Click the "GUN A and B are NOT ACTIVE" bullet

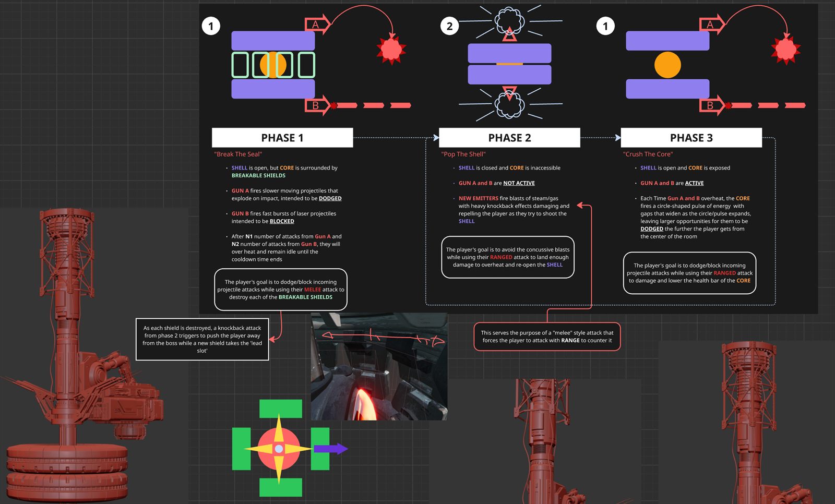coord(496,183)
